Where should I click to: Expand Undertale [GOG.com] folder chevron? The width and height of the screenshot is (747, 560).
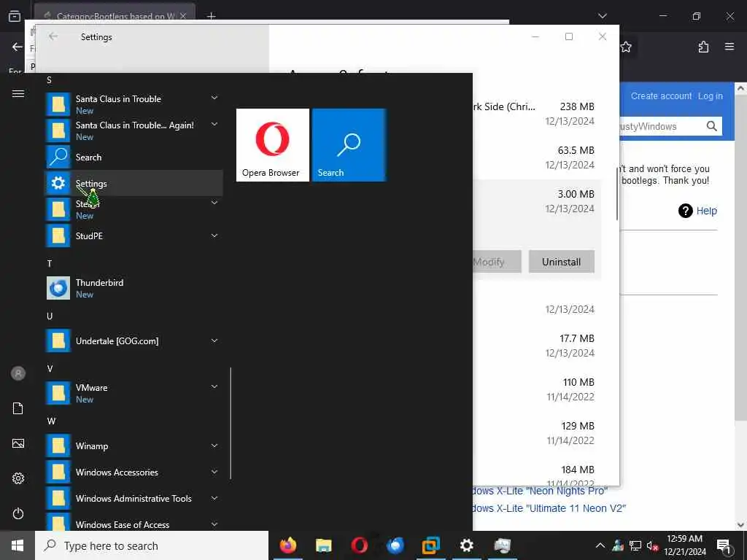coord(214,341)
